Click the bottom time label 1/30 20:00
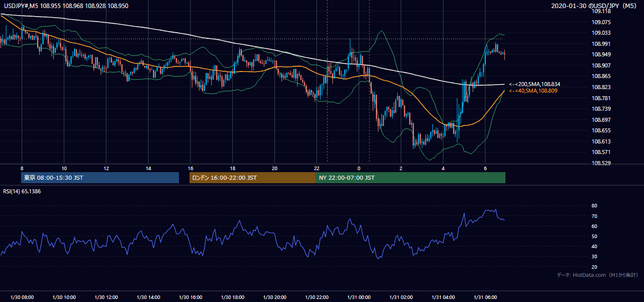This screenshot has width=644, height=302. point(275,297)
